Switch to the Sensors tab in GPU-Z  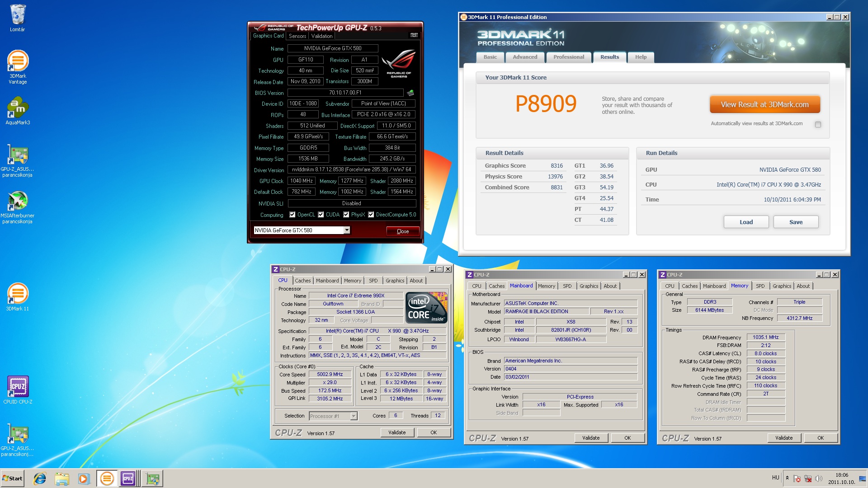click(297, 36)
